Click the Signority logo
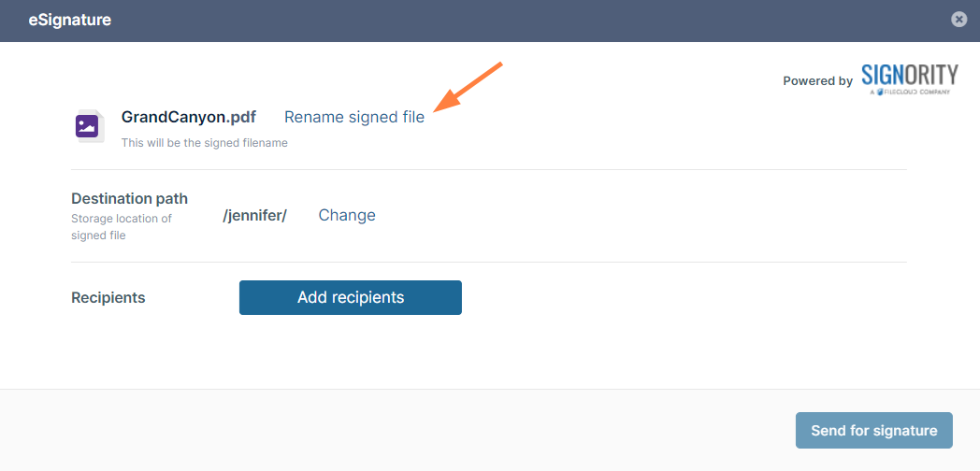 909,76
